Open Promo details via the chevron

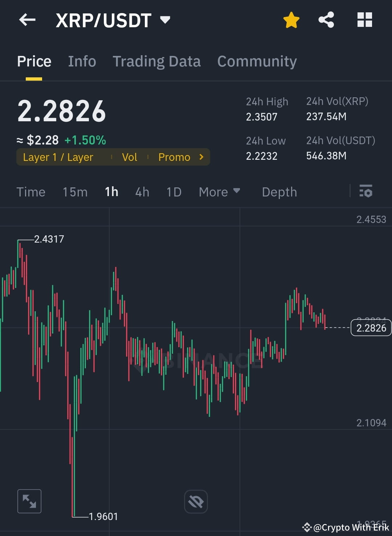pos(201,157)
